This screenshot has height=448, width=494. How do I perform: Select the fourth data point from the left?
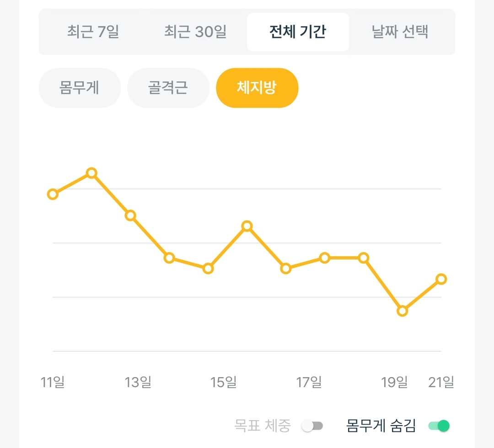pyautogui.click(x=169, y=258)
